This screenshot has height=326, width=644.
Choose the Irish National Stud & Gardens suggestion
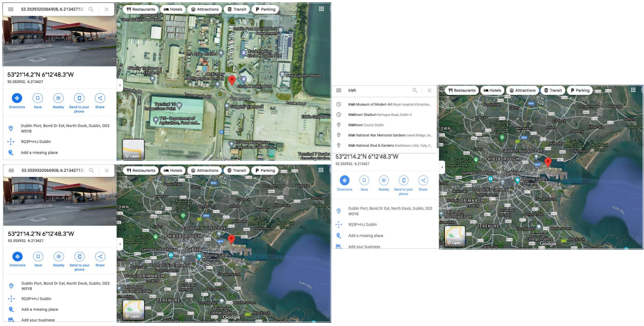pos(384,145)
